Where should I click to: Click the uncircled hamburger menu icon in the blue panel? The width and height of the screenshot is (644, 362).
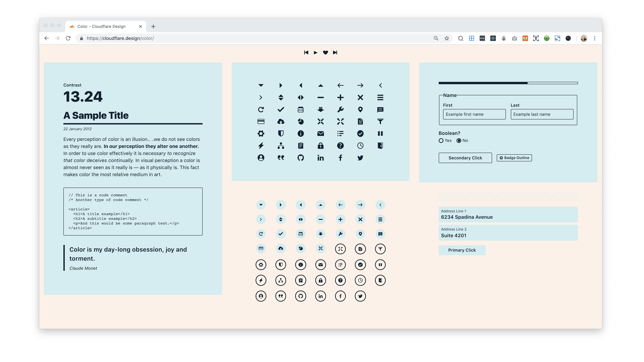pyautogui.click(x=380, y=97)
